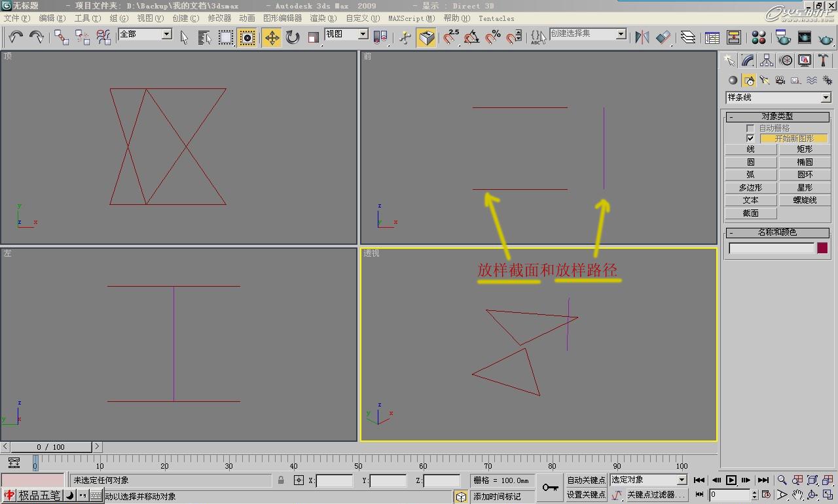The image size is (838, 504).
Task: Open the Material Editor spheres icon
Action: [x=759, y=37]
